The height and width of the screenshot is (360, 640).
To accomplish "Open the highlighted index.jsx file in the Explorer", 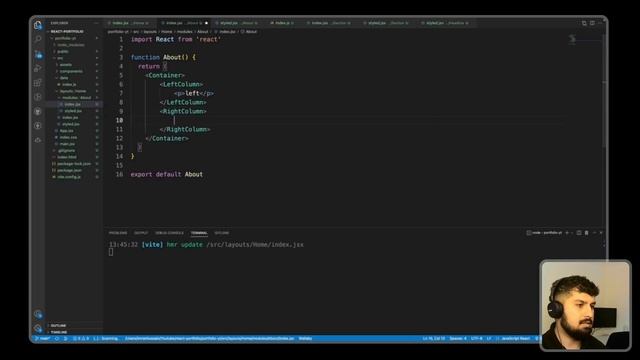I will click(73, 104).
